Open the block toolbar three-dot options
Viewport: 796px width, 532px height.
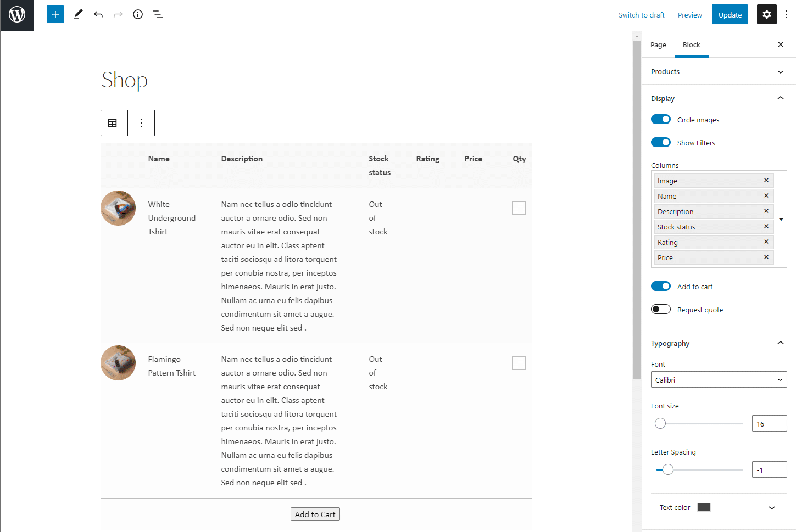[x=141, y=123]
